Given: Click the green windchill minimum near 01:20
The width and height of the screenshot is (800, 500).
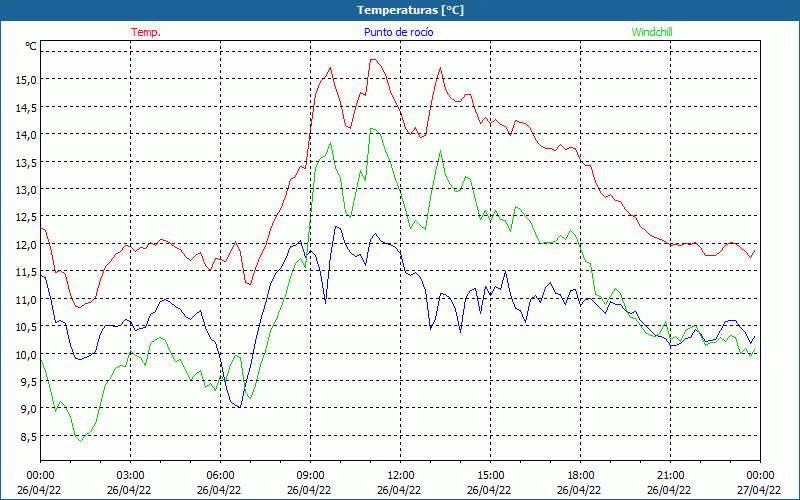Looking at the screenshot, I should tap(81, 441).
